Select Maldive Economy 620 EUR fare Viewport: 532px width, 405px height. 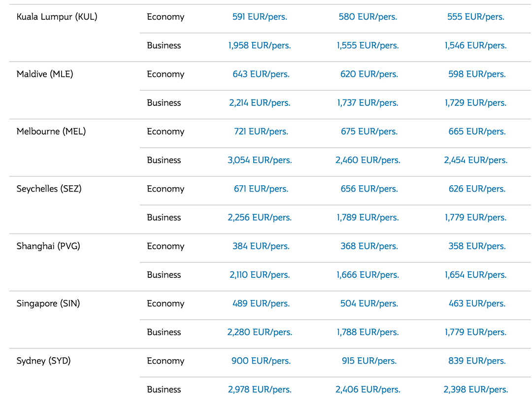(x=369, y=74)
